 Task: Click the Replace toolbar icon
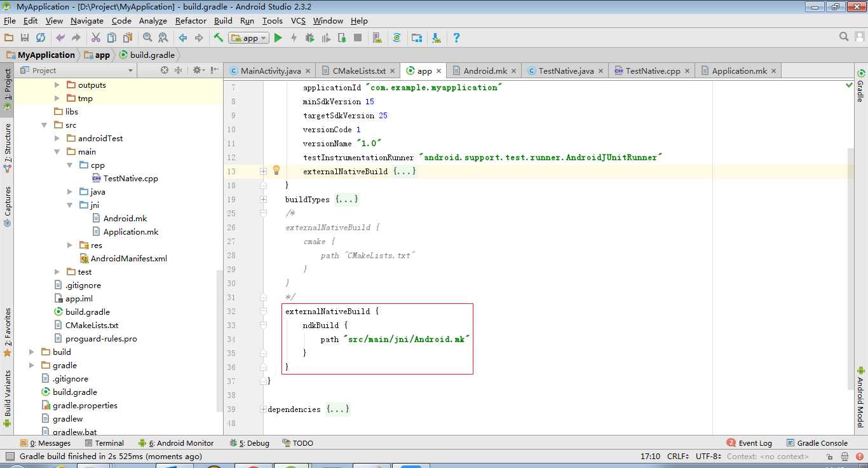point(163,38)
